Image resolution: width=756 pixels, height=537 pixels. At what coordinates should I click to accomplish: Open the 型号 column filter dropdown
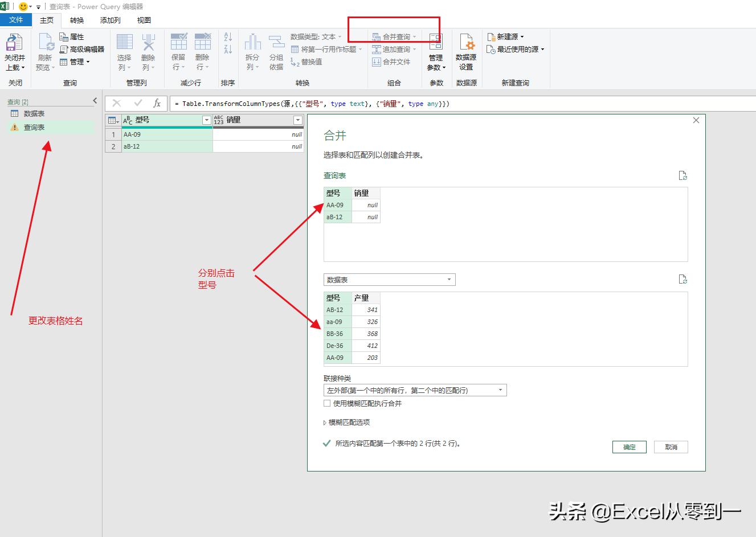206,120
